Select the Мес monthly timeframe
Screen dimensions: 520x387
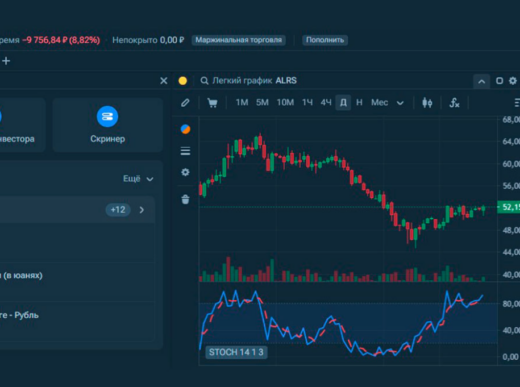[x=380, y=102]
